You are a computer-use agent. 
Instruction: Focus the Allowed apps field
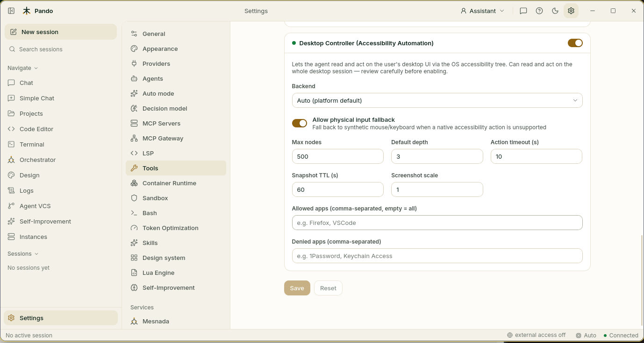click(x=437, y=223)
